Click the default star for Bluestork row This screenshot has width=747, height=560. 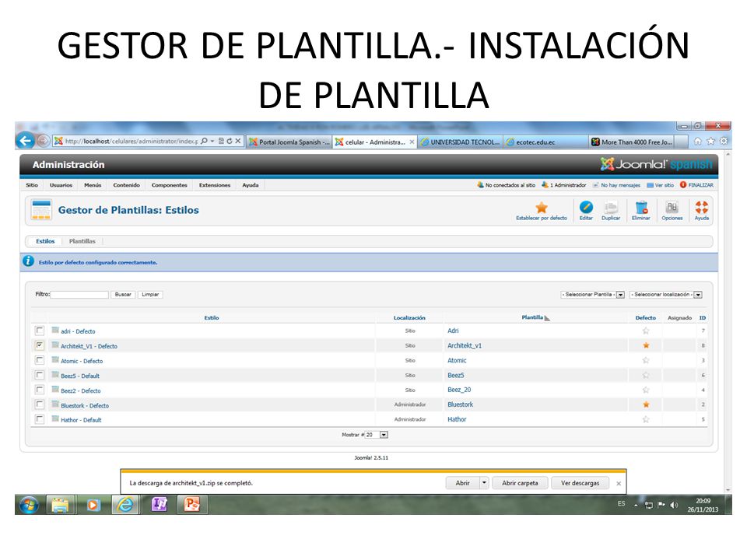pos(646,404)
